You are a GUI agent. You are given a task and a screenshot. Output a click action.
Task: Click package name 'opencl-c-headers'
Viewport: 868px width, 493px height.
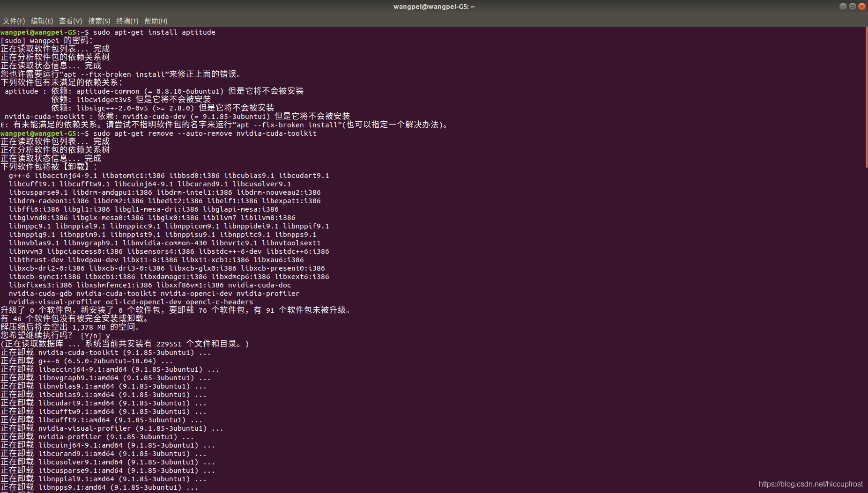[219, 302]
